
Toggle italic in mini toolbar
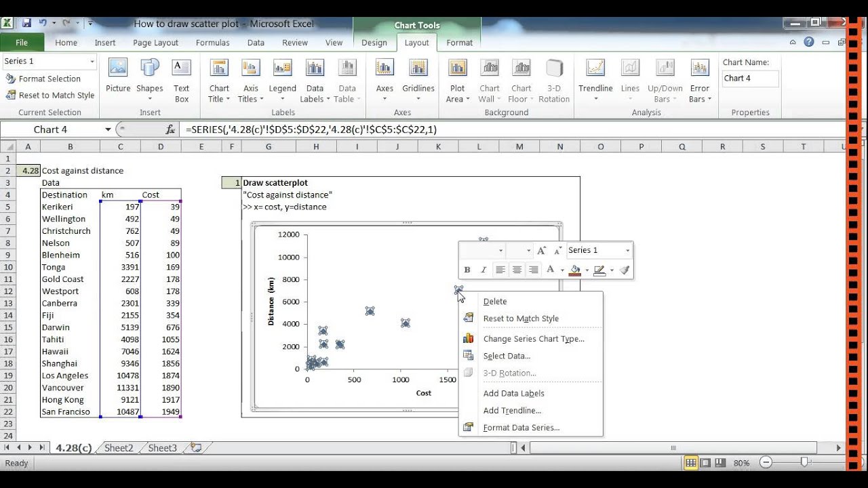pos(484,270)
